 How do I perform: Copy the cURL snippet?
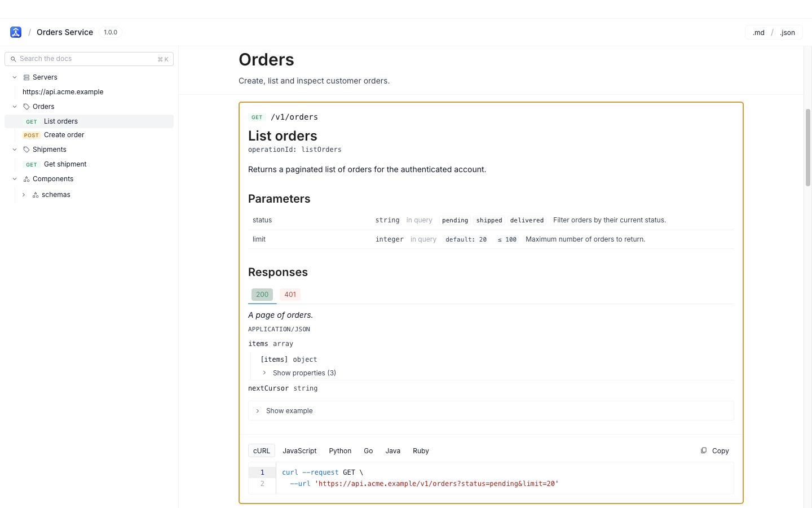coord(715,451)
